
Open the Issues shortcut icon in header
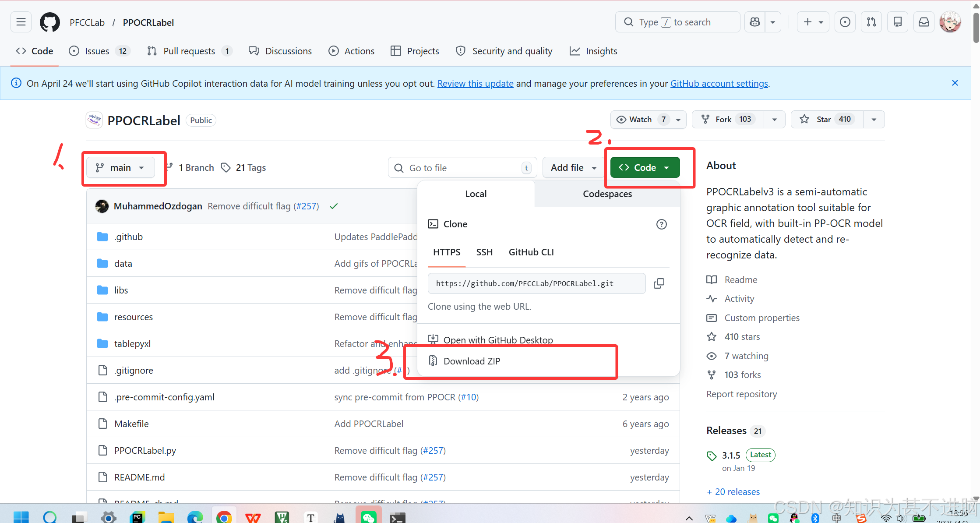(845, 22)
